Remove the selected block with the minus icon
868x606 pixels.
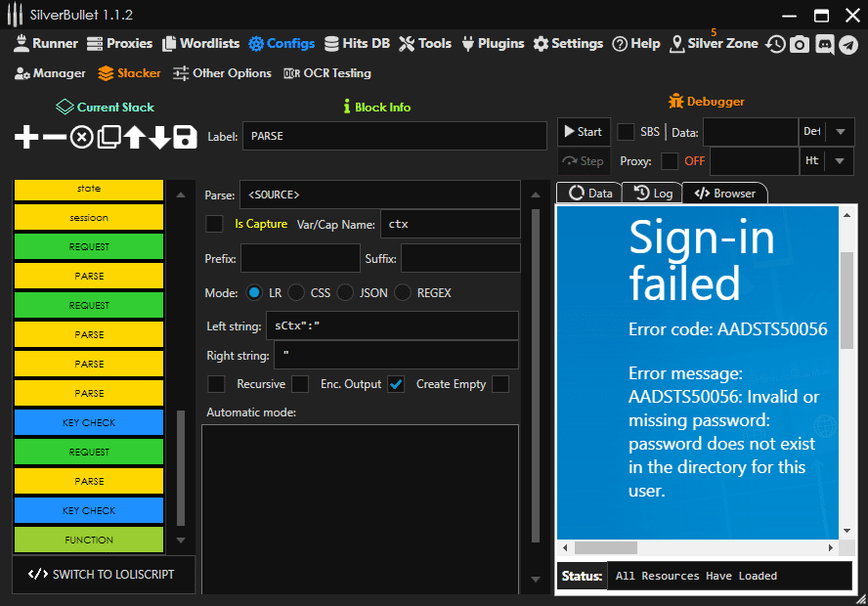pos(55,137)
